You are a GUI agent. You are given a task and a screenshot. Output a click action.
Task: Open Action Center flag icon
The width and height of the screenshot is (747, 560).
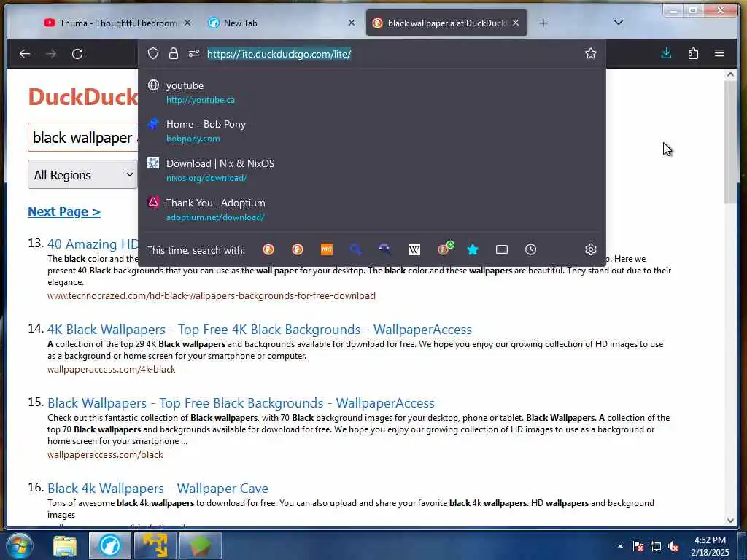[638, 546]
